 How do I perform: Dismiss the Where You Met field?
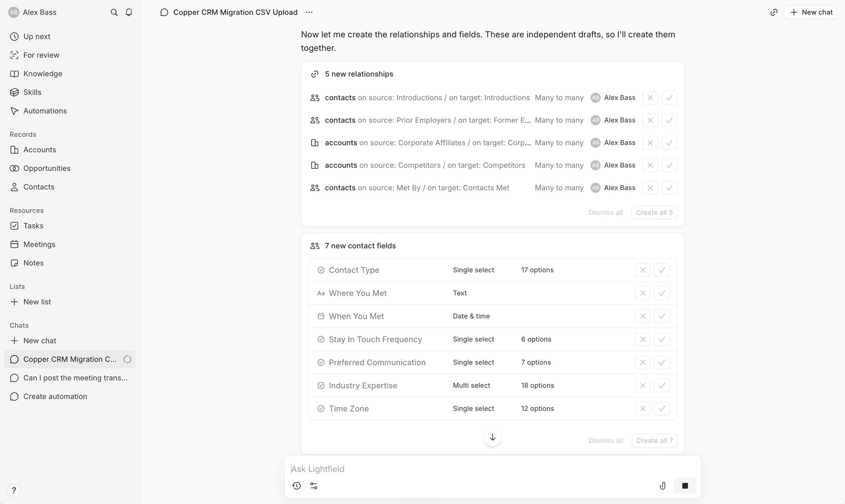tap(643, 293)
